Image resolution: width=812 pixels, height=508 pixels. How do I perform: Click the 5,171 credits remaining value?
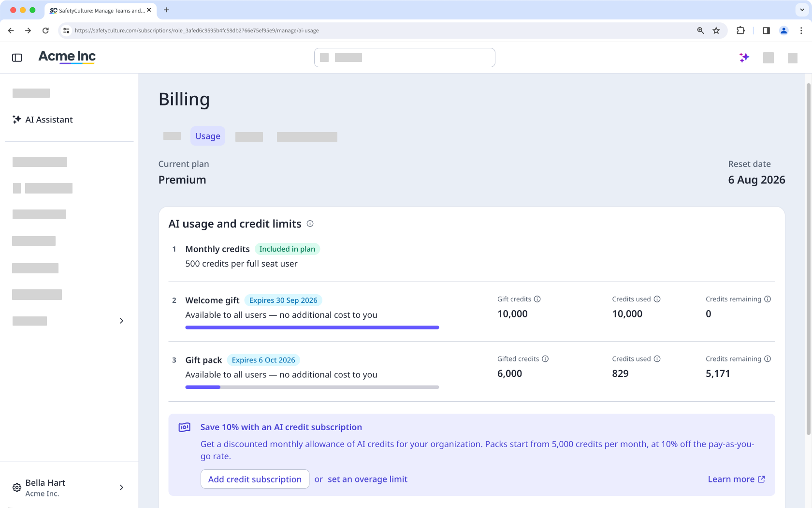pyautogui.click(x=718, y=374)
